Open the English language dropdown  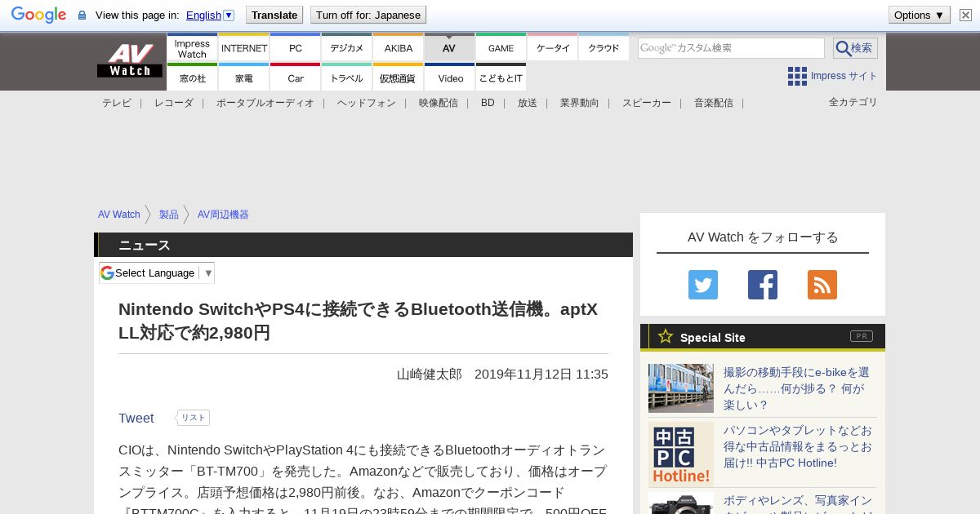click(210, 15)
